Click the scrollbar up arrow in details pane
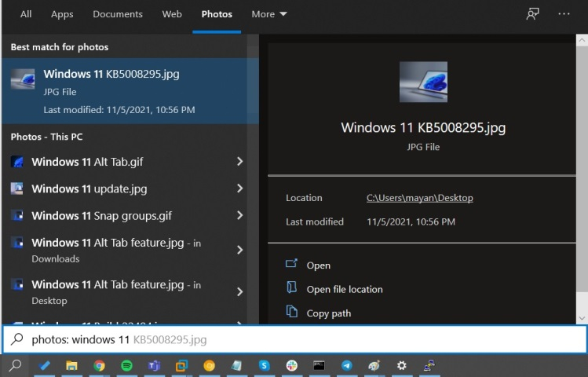Screen dimensions: 588x377 pos(582,40)
